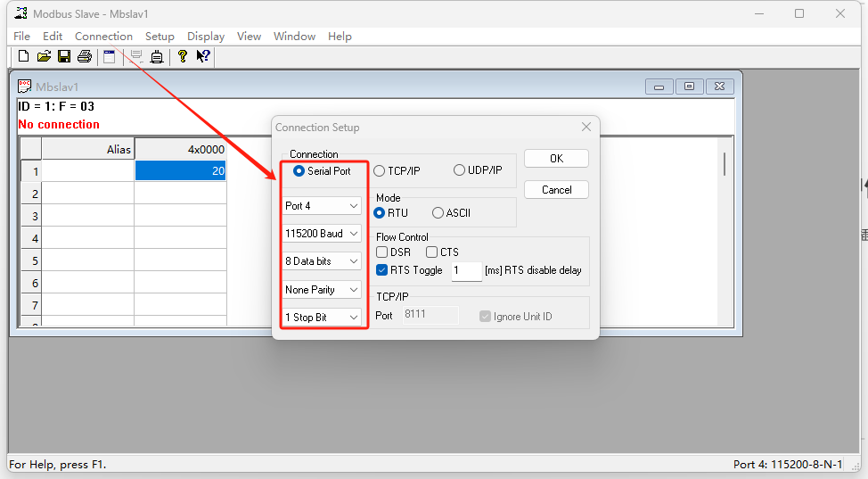
Task: Click the Modbus Slave app title icon
Action: click(21, 13)
